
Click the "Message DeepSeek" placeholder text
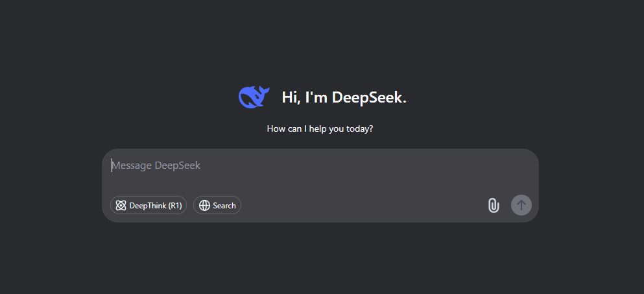pos(156,165)
